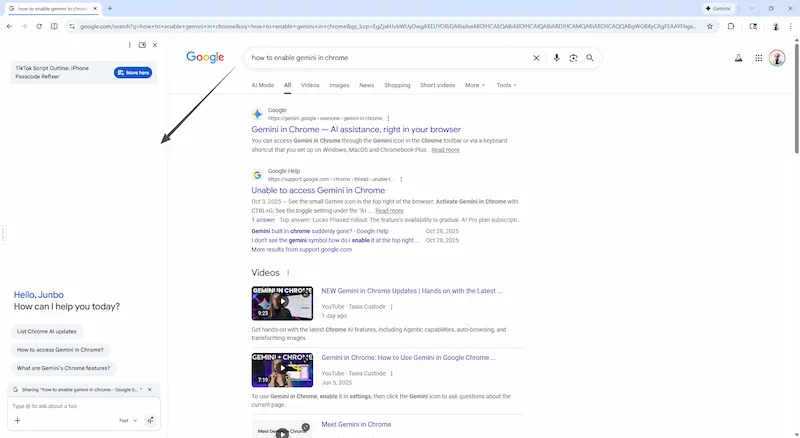This screenshot has height=438, width=800.
Task: Select the All results tab
Action: point(287,85)
